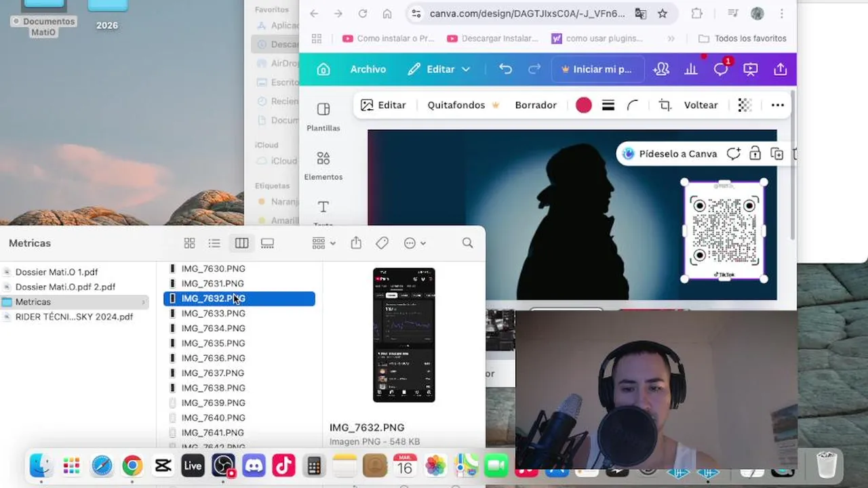Switch Finder to gallery view
This screenshot has height=488, width=868.
click(267, 243)
